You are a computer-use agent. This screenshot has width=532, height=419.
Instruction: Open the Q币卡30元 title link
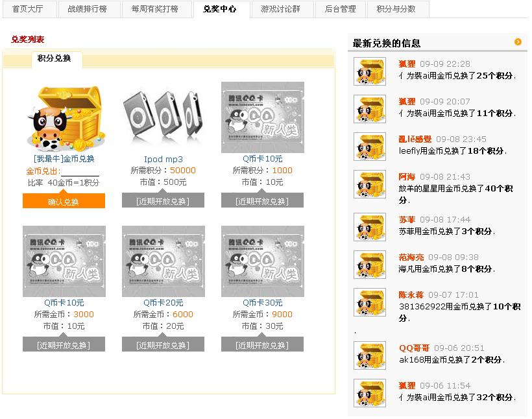263,303
